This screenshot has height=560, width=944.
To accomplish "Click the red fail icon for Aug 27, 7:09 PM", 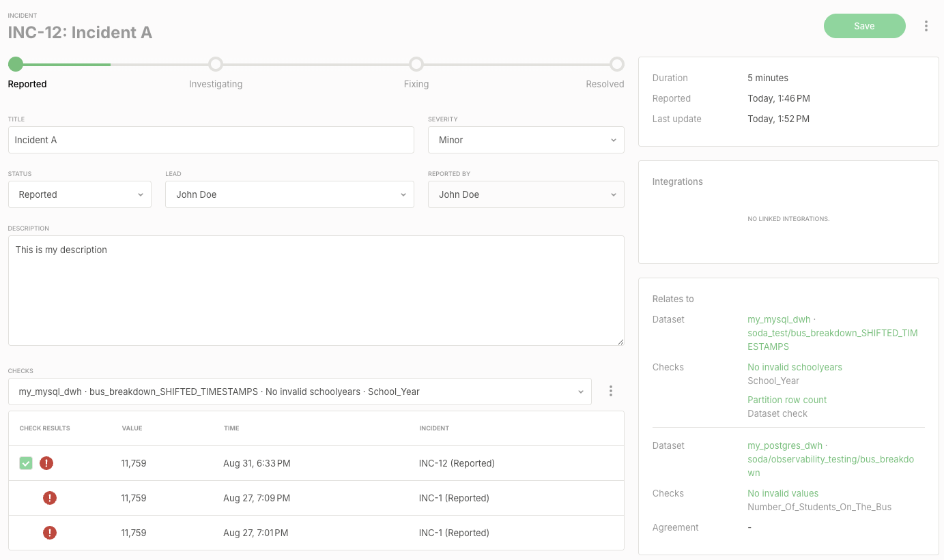I will coord(50,498).
